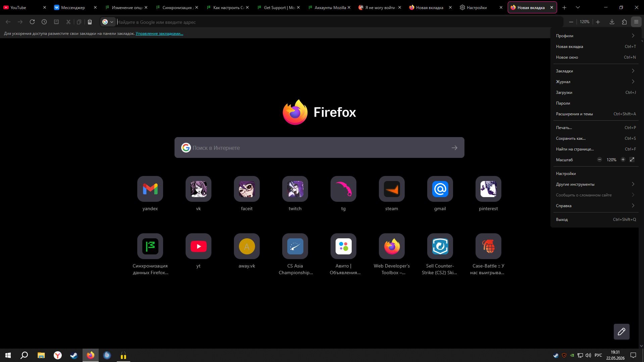The height and width of the screenshot is (362, 644).
Task: Focus the Поиск в Интернете search box
Action: coord(319,147)
